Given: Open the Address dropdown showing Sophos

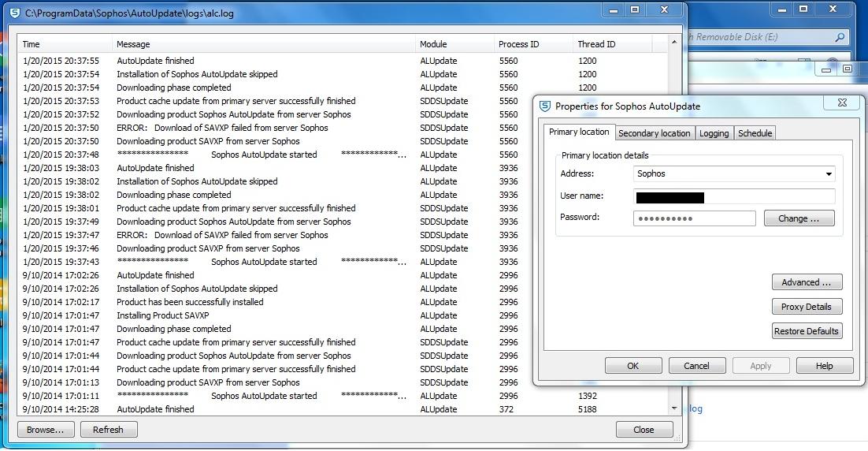Looking at the screenshot, I should [829, 174].
